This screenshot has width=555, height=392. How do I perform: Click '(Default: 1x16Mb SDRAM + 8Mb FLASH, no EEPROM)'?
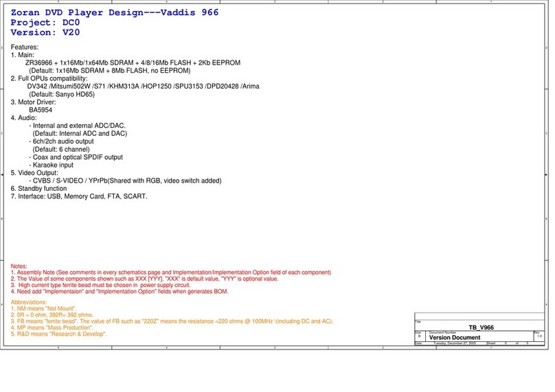[110, 71]
